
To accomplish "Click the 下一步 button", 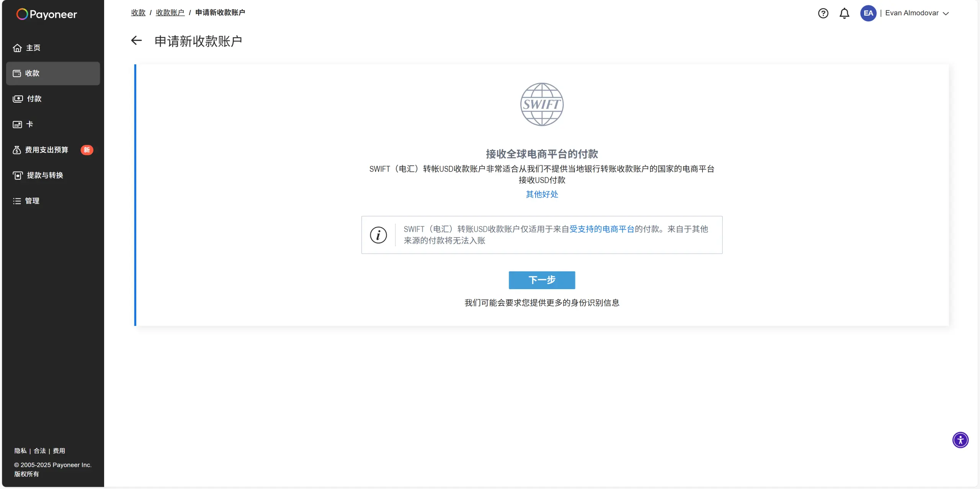I will click(542, 280).
